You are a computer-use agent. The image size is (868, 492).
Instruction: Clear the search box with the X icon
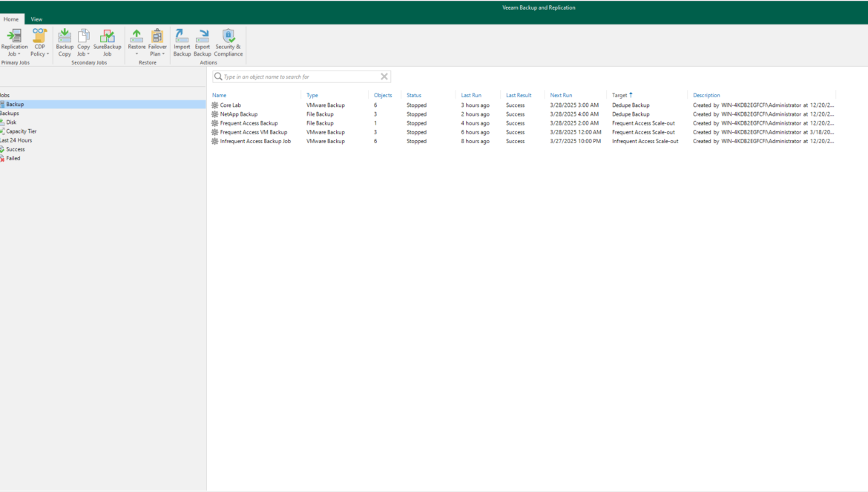pos(384,76)
